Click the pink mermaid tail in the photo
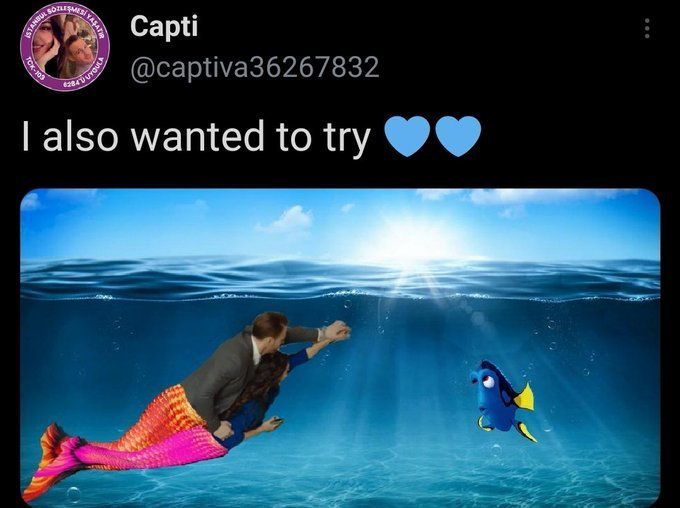The image size is (680, 508). pyautogui.click(x=143, y=451)
